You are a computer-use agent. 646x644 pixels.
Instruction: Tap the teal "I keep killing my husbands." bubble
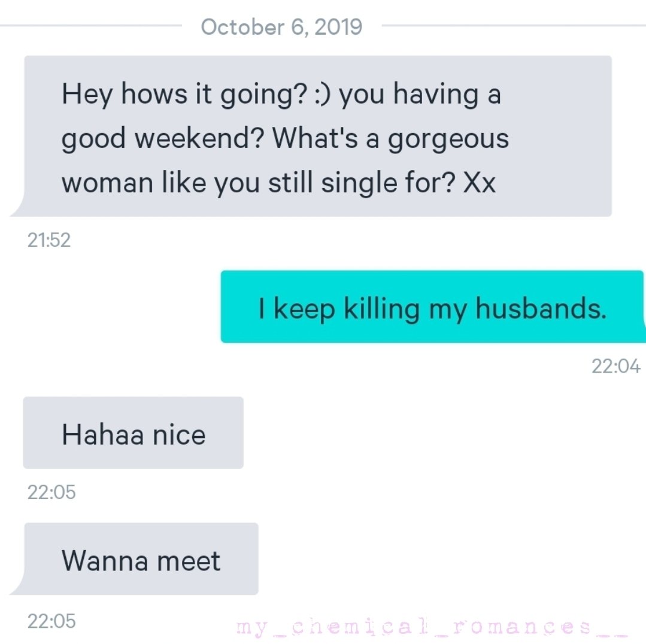coord(432,307)
